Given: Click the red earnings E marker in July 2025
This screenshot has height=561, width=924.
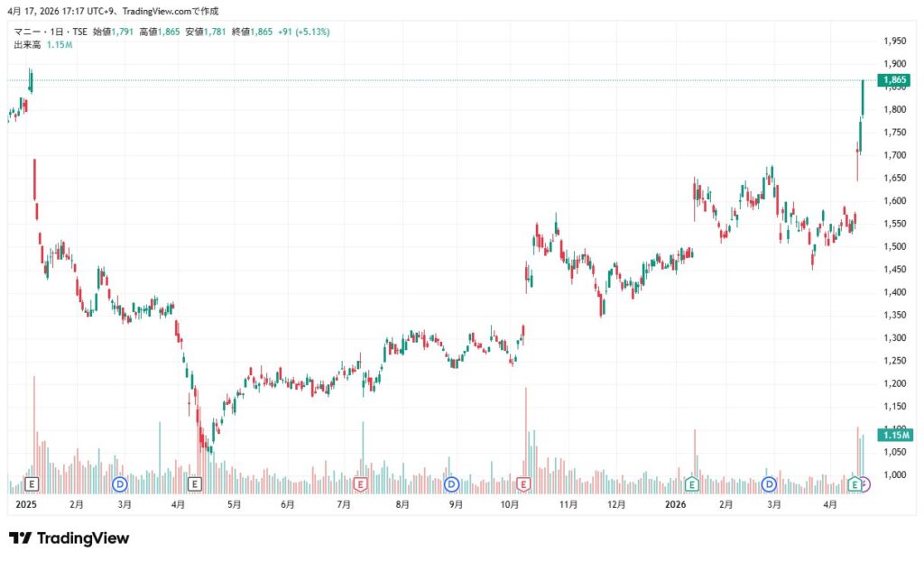Looking at the screenshot, I should click(361, 484).
